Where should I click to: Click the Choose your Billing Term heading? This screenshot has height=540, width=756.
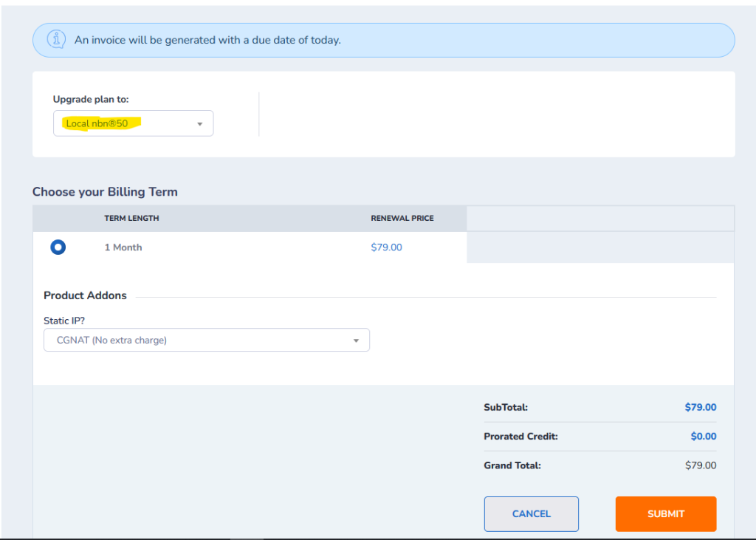105,191
